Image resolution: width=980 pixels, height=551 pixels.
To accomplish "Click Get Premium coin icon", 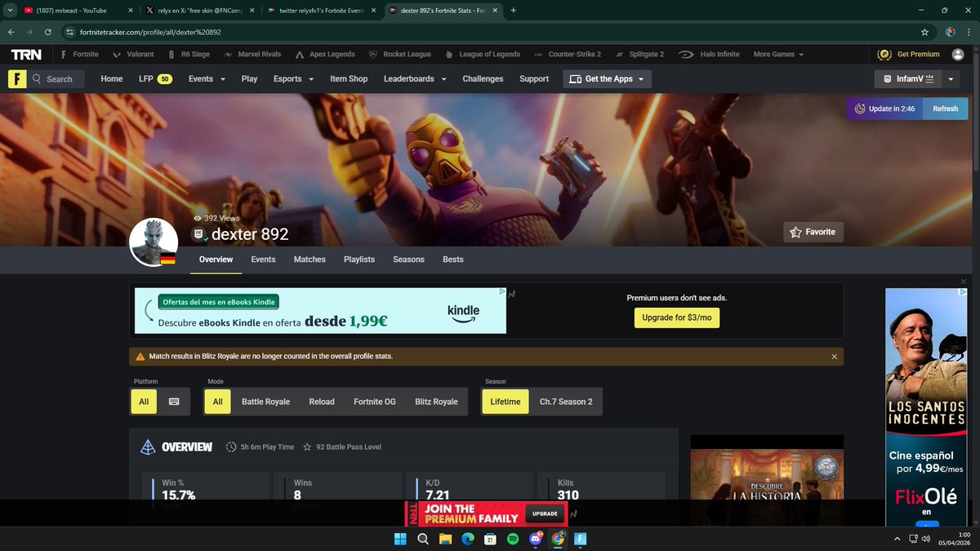I will click(884, 54).
